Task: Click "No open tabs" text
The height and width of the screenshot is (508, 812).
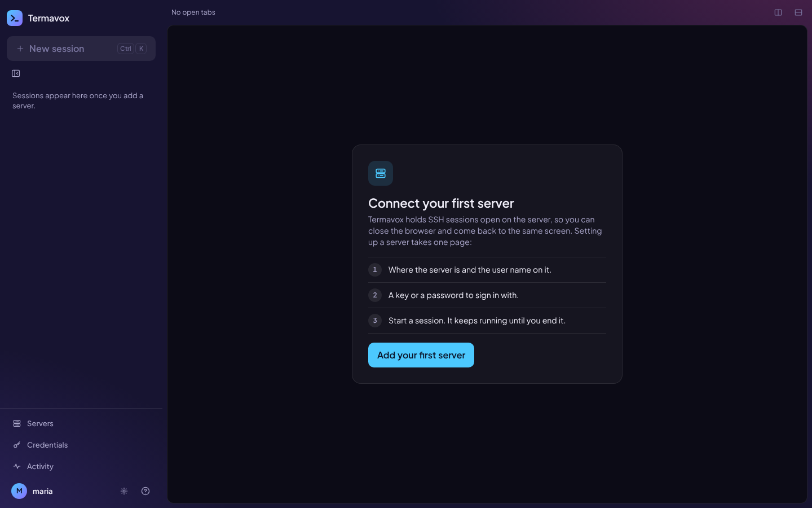Action: point(193,12)
